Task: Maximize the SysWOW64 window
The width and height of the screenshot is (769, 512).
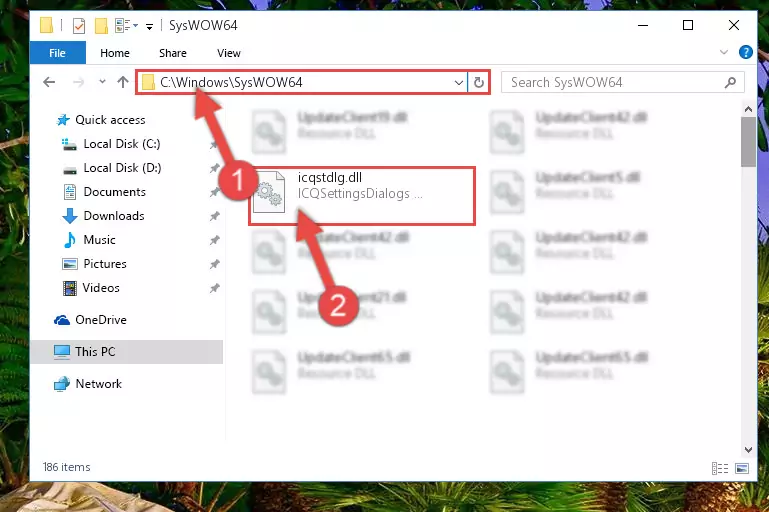Action: click(x=688, y=25)
